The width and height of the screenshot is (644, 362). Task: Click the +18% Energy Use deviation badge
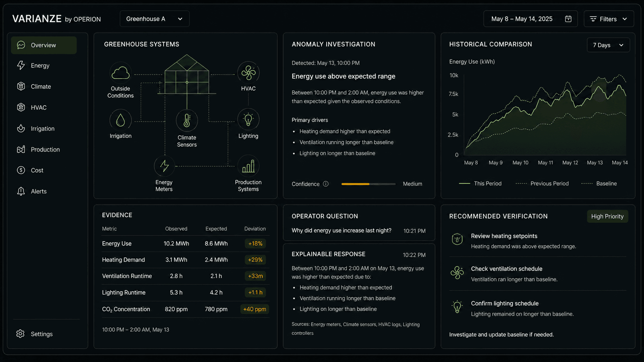pyautogui.click(x=255, y=244)
